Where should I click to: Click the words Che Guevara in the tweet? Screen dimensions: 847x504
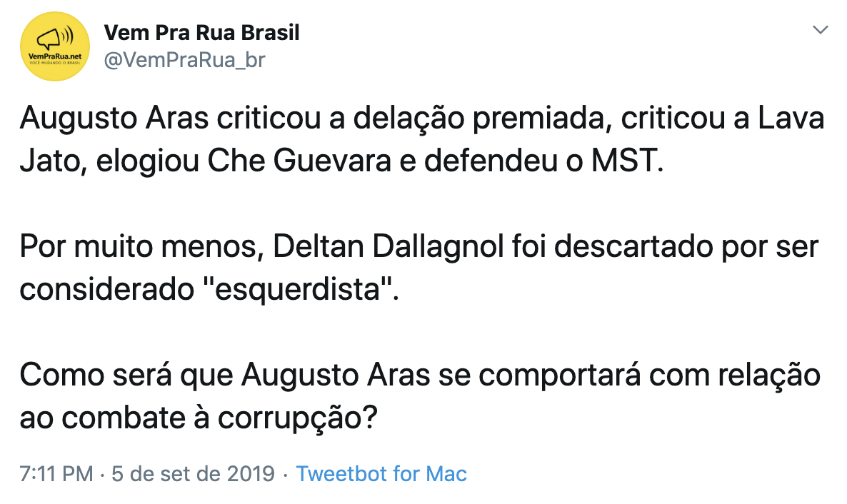(x=299, y=161)
